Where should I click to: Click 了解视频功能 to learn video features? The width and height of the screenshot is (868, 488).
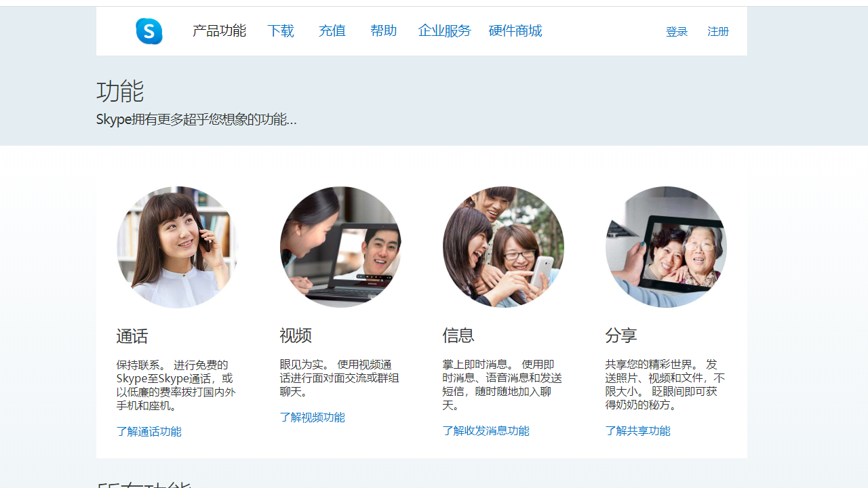312,417
